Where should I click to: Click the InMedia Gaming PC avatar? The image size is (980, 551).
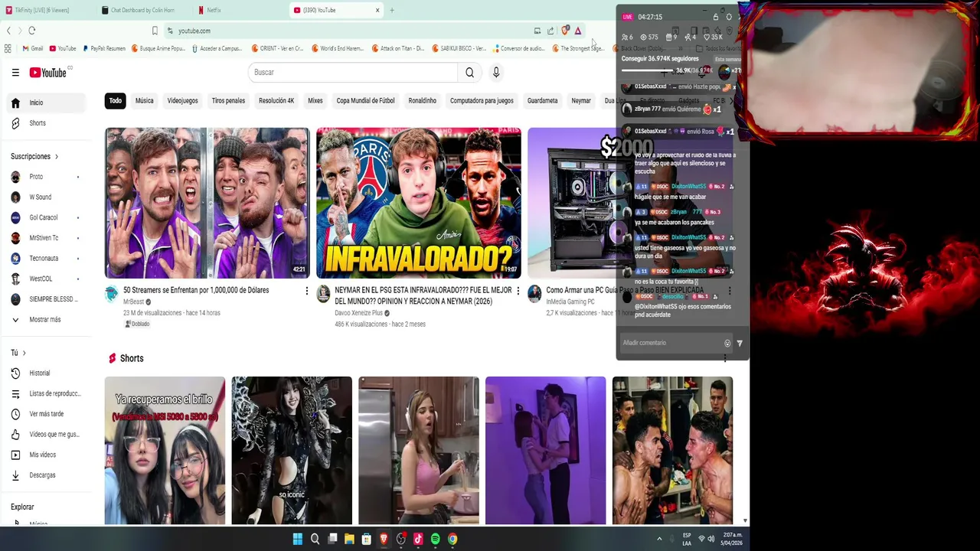(534, 294)
